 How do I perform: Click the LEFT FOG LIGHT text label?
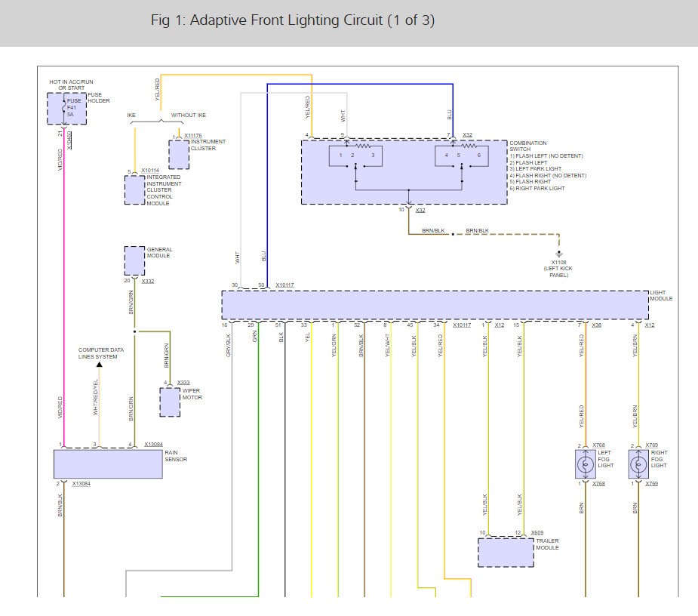click(605, 459)
